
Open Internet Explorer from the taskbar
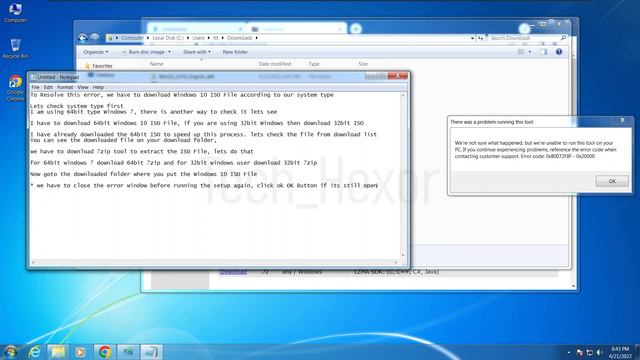35,352
